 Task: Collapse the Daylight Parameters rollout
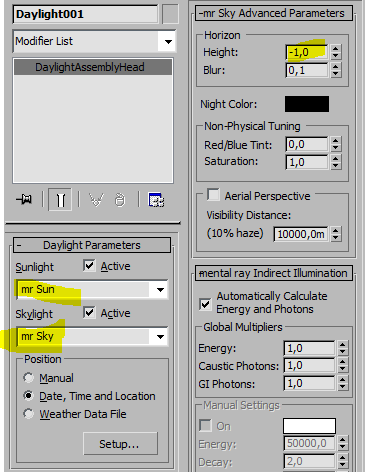coord(92,245)
